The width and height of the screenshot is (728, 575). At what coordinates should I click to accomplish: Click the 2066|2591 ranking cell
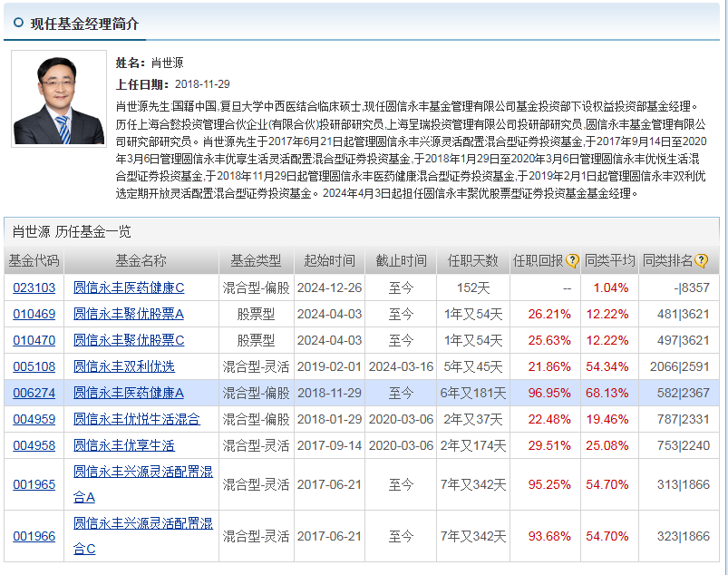pyautogui.click(x=680, y=367)
